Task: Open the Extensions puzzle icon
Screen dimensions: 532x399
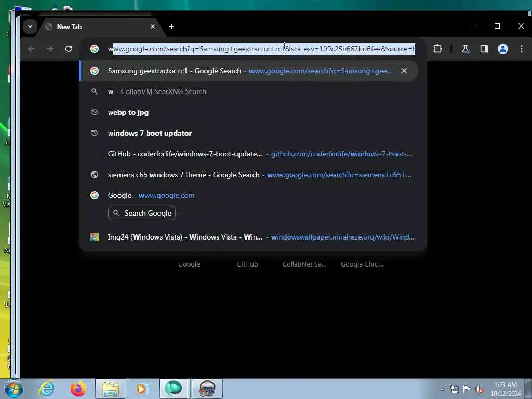Action: pyautogui.click(x=437, y=49)
